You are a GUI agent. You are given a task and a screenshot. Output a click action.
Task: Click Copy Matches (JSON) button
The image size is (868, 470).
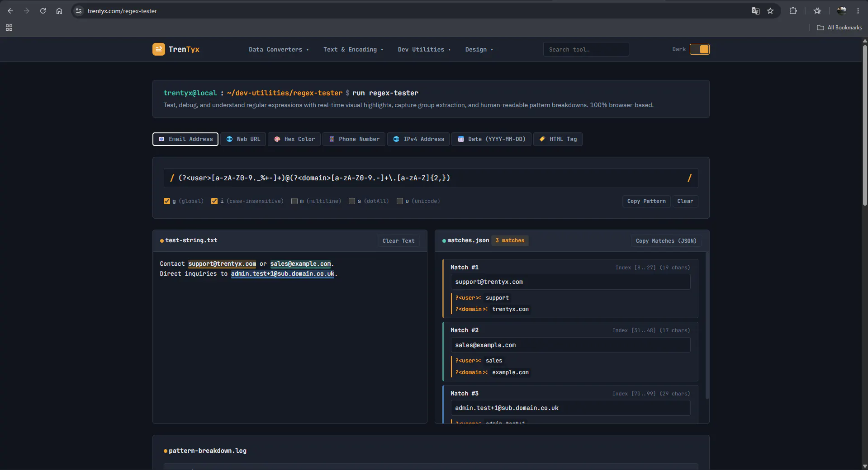pyautogui.click(x=666, y=241)
